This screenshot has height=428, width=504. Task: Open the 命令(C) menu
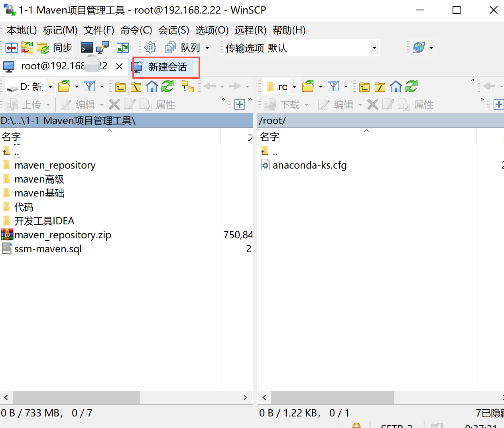136,30
